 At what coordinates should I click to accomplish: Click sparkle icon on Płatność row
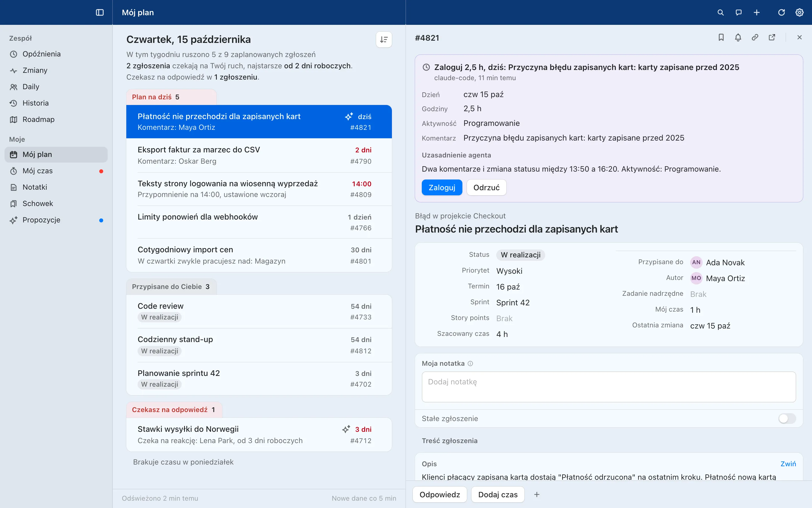349,117
